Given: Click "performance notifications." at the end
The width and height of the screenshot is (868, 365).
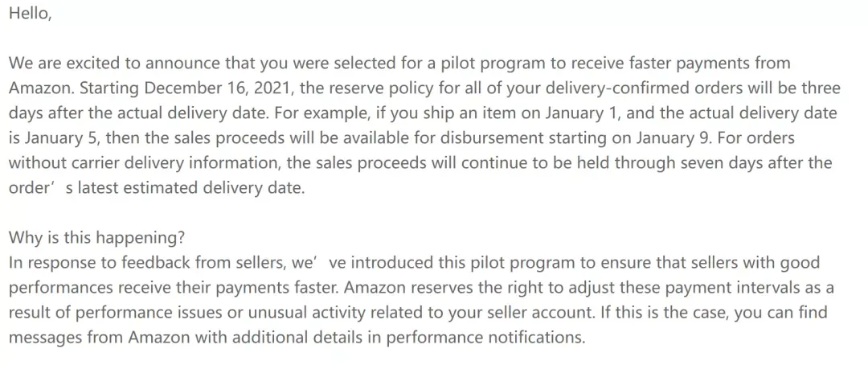Looking at the screenshot, I should 485,338.
